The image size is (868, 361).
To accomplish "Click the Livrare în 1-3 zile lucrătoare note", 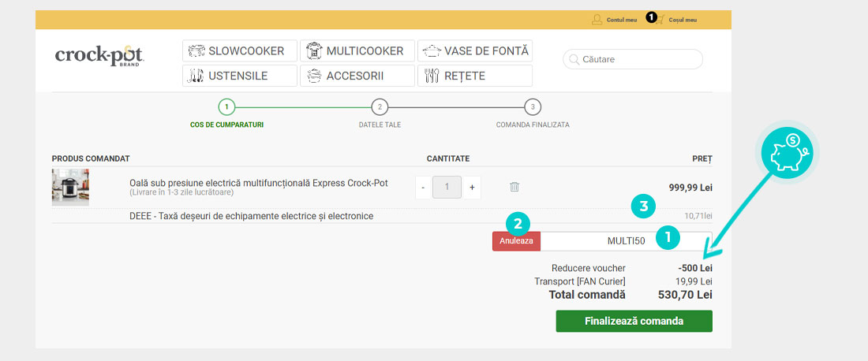I will [x=181, y=193].
